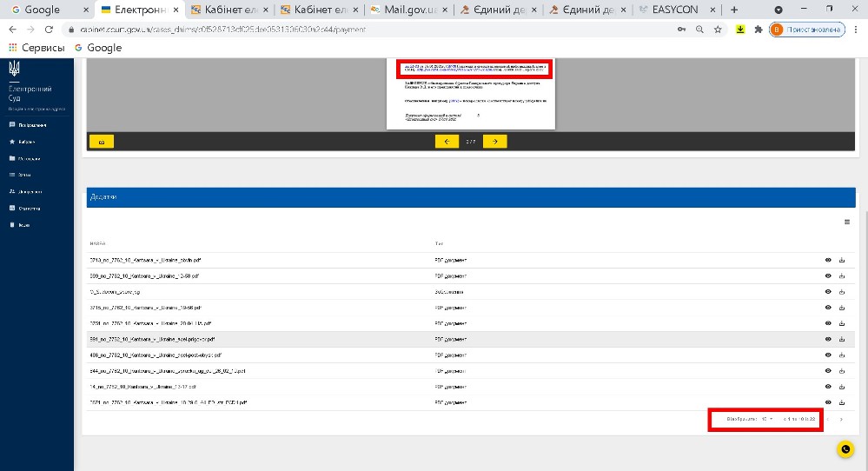The width and height of the screenshot is (868, 471).
Task: Download the file starting with 14_no
Action: coord(842,387)
